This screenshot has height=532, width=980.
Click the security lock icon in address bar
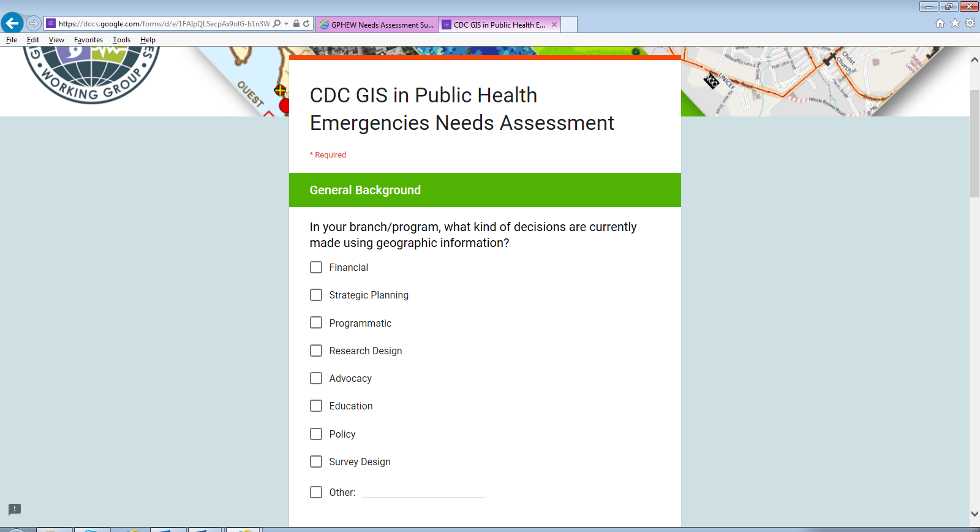(x=296, y=24)
